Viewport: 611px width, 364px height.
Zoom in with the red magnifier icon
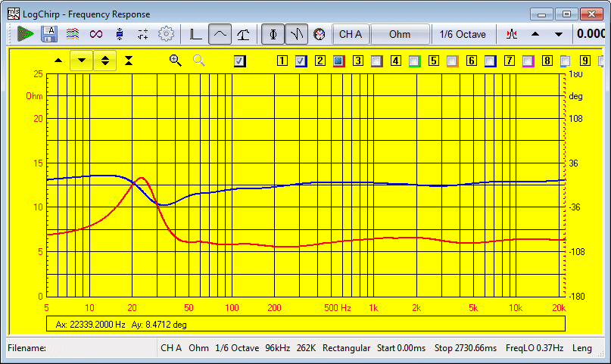[176, 61]
